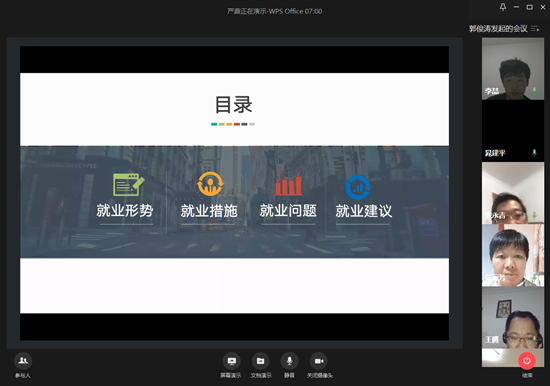550x386 pixels.
Task: Click the blue 就业建议 circular icon
Action: (x=358, y=187)
